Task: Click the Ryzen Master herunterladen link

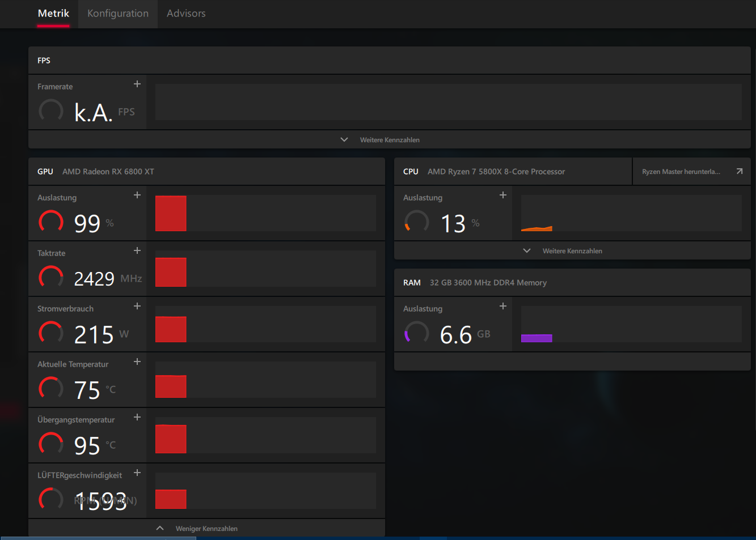Action: pyautogui.click(x=681, y=171)
